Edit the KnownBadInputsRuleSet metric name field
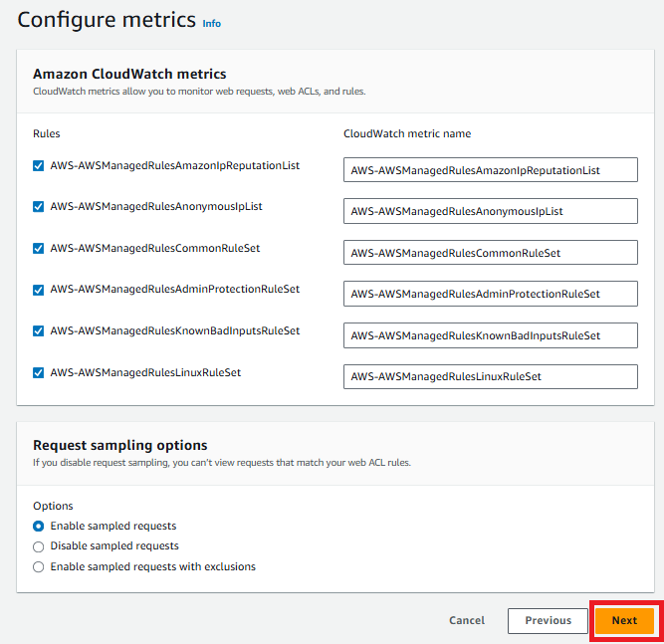The width and height of the screenshot is (664, 644). 491,335
